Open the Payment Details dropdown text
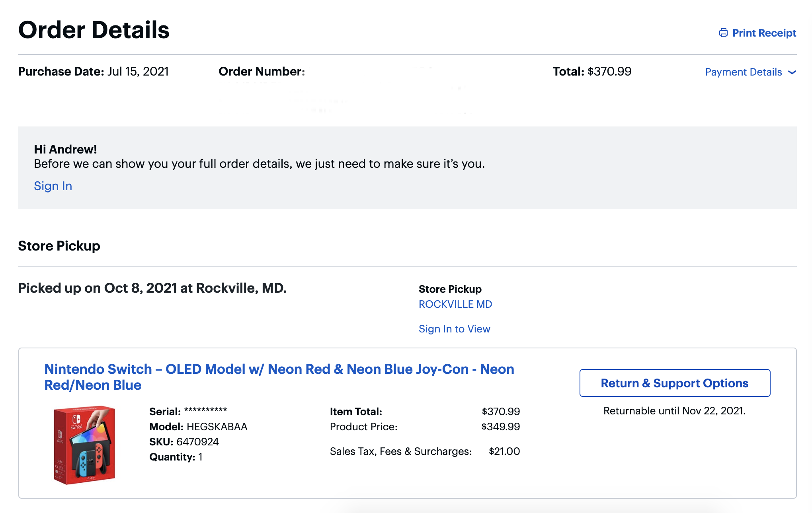The image size is (812, 513). (743, 72)
